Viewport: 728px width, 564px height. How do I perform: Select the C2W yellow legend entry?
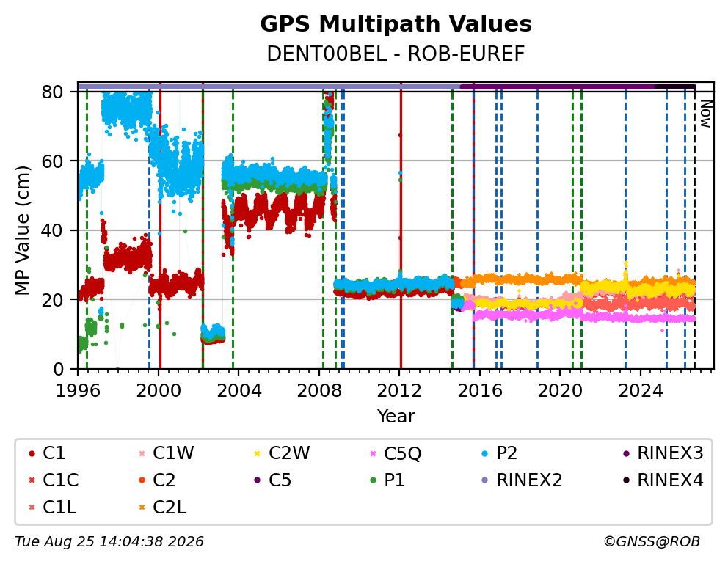click(x=283, y=453)
